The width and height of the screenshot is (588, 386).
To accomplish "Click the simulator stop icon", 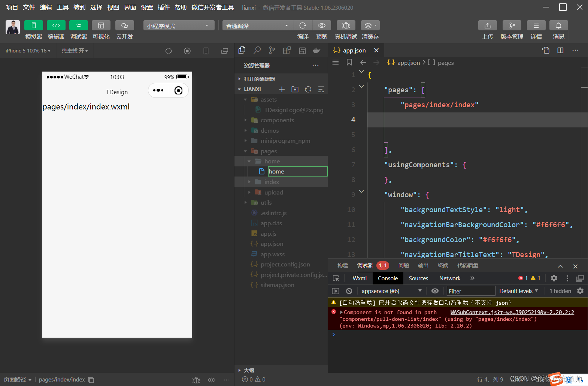I will (x=187, y=51).
